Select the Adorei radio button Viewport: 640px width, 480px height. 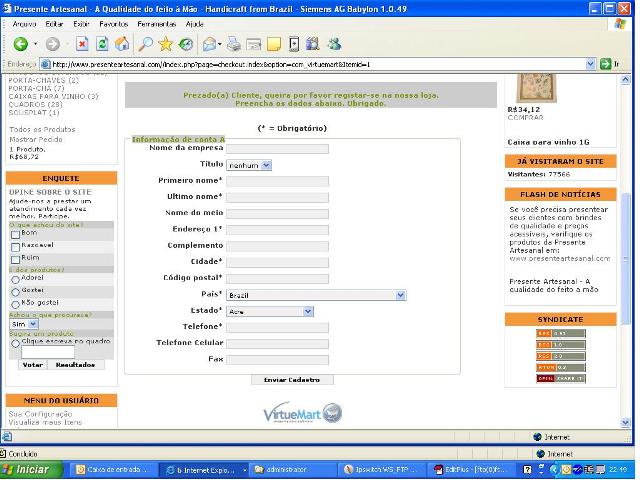[16, 280]
